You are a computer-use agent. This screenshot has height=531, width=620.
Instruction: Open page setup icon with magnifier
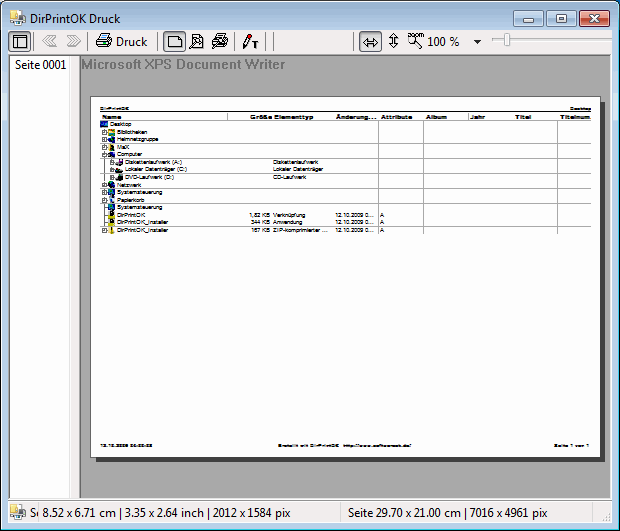coord(197,42)
